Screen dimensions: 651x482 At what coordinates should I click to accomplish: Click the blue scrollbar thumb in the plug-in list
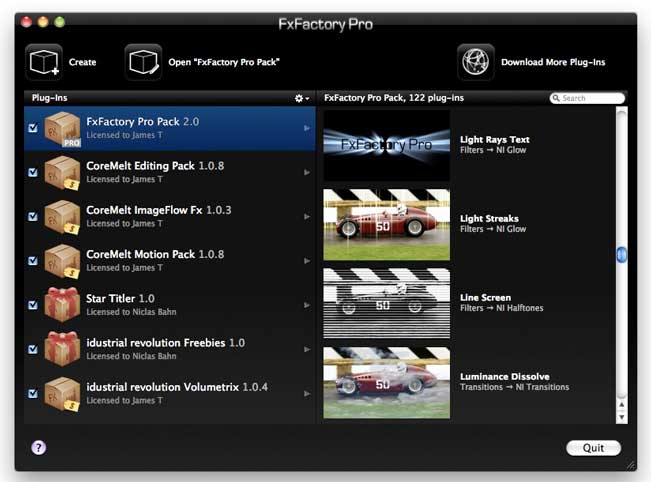click(622, 254)
